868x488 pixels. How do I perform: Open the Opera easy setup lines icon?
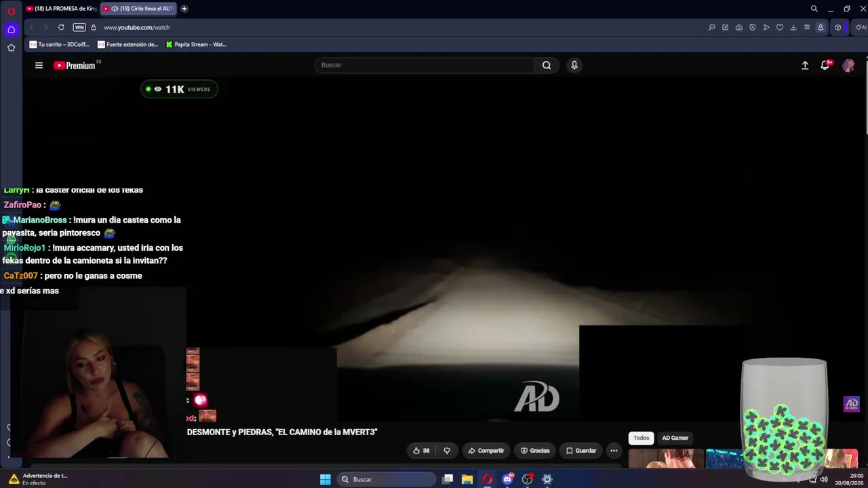[x=806, y=27]
